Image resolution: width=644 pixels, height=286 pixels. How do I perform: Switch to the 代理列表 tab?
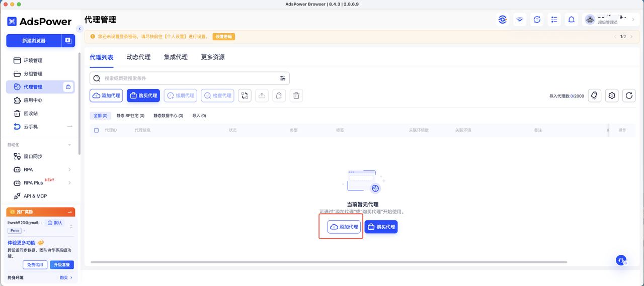[x=102, y=57]
